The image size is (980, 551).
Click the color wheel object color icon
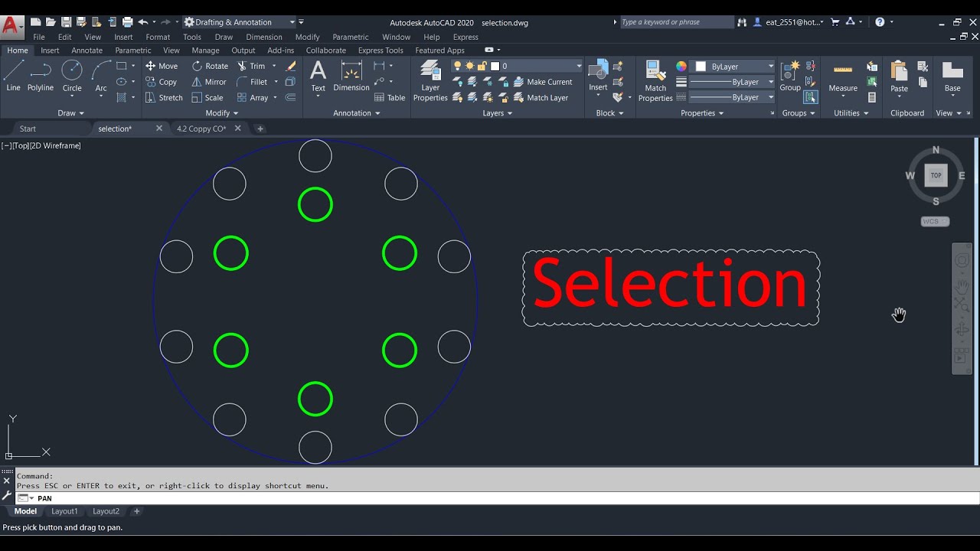click(681, 67)
